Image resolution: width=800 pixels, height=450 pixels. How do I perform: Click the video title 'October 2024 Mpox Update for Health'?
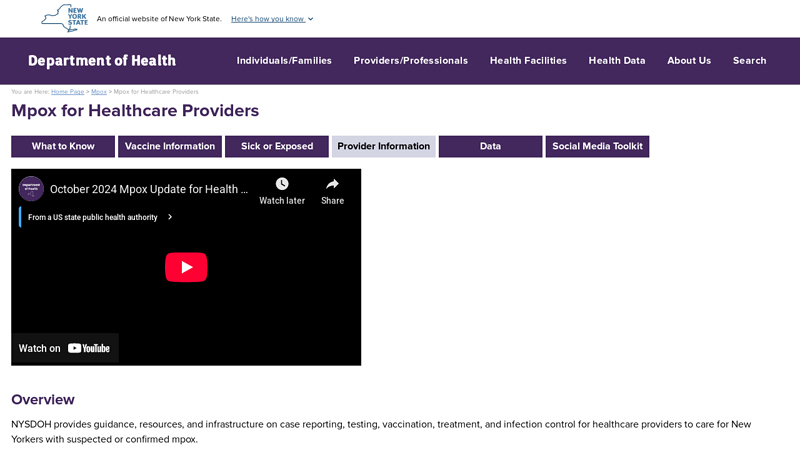pyautogui.click(x=149, y=189)
